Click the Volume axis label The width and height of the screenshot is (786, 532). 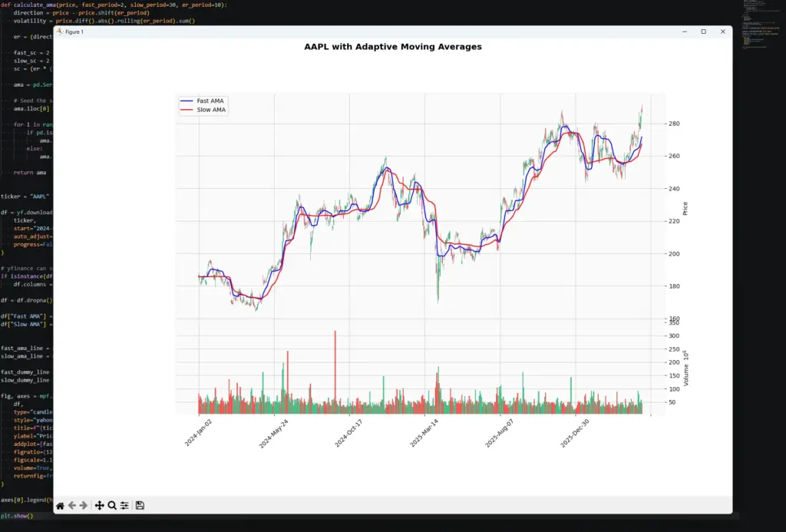pyautogui.click(x=685, y=368)
